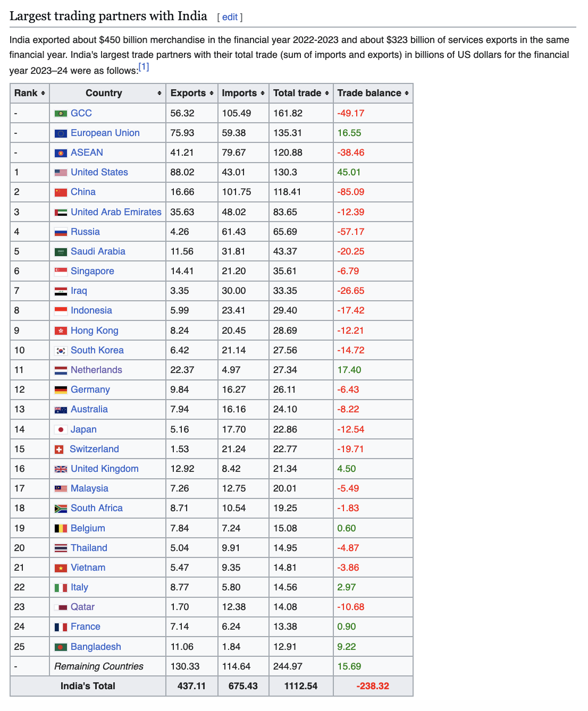Open edit link for trading partners section
588x711 pixels.
click(x=230, y=17)
